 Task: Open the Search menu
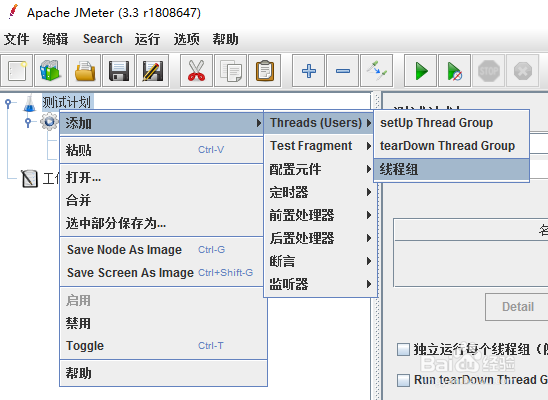[x=103, y=39]
